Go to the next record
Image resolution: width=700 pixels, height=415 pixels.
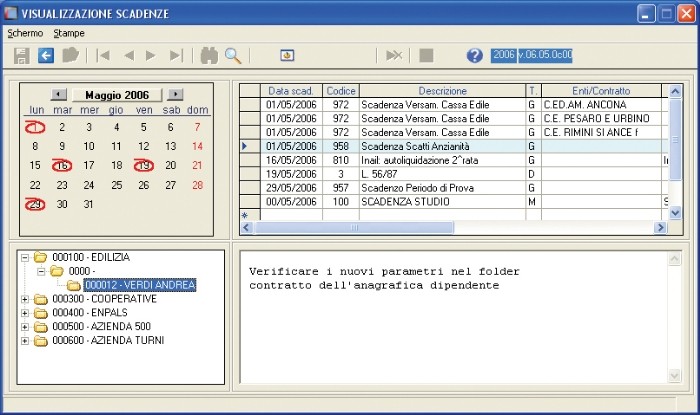151,56
